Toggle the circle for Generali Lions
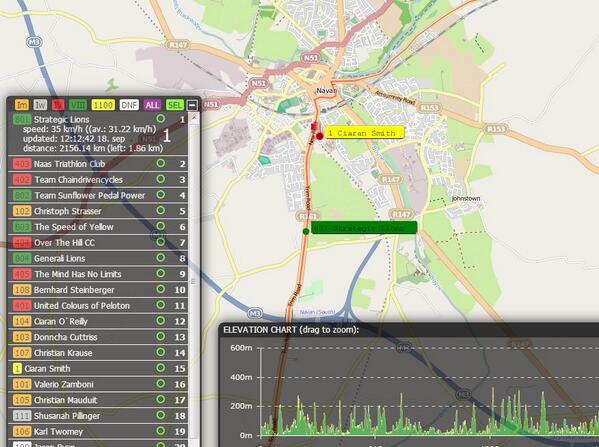 (161, 258)
